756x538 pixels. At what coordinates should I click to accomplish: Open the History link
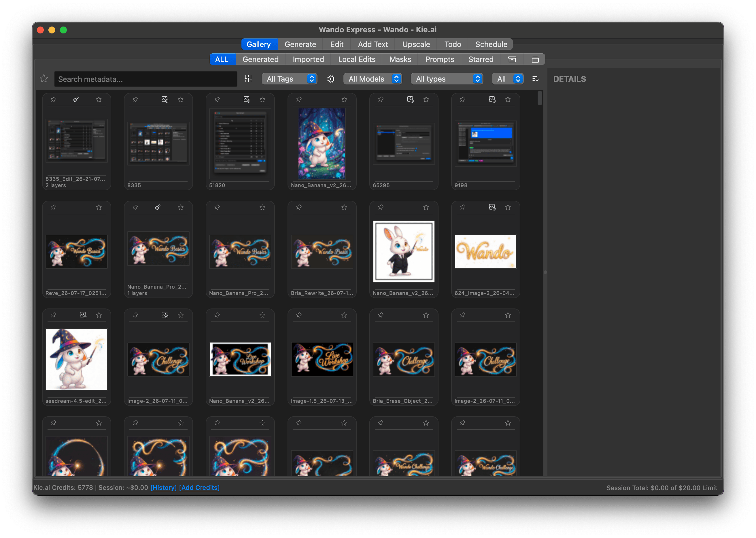[x=164, y=488]
